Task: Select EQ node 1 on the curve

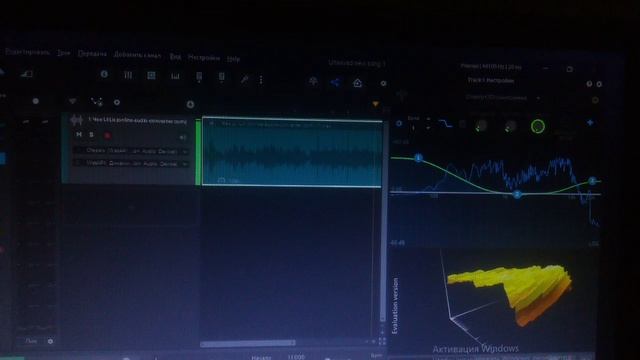Action: [x=418, y=158]
